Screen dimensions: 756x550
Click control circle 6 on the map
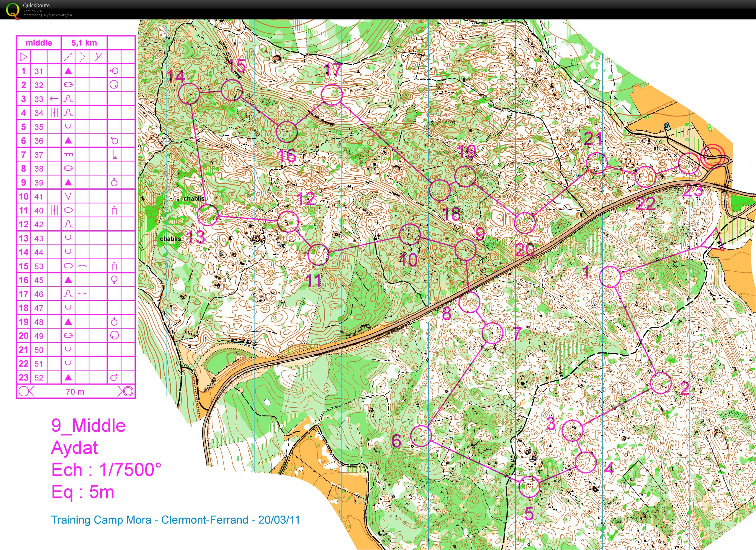(421, 436)
